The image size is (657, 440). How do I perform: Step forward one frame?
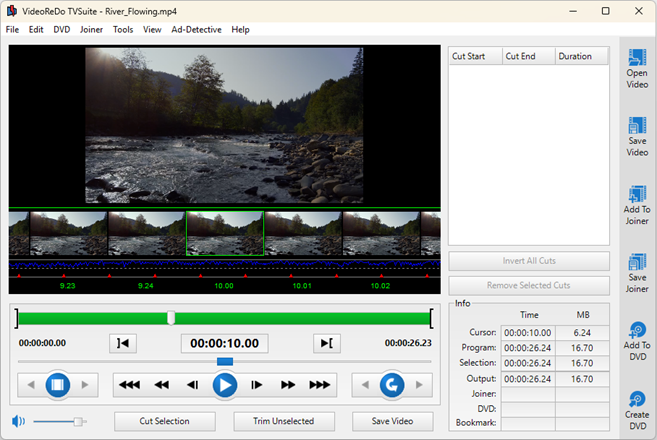pos(257,384)
